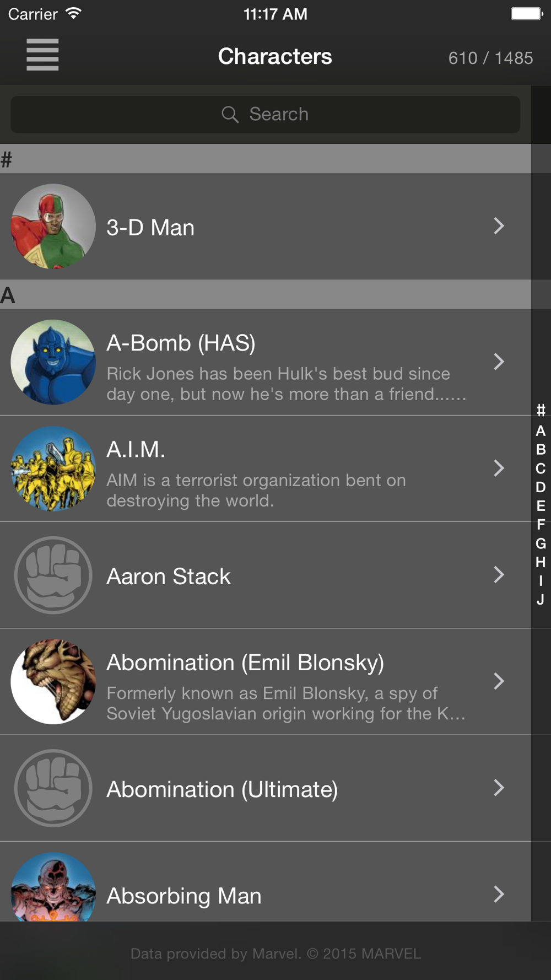Tap the Wi-Fi status icon
551x980 pixels.
73,13
